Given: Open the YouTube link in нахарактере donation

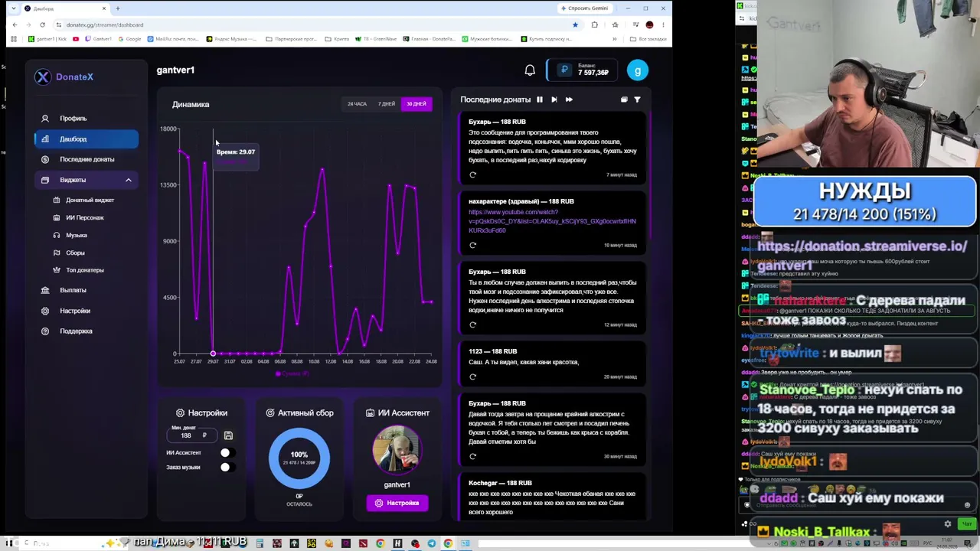Looking at the screenshot, I should 552,221.
